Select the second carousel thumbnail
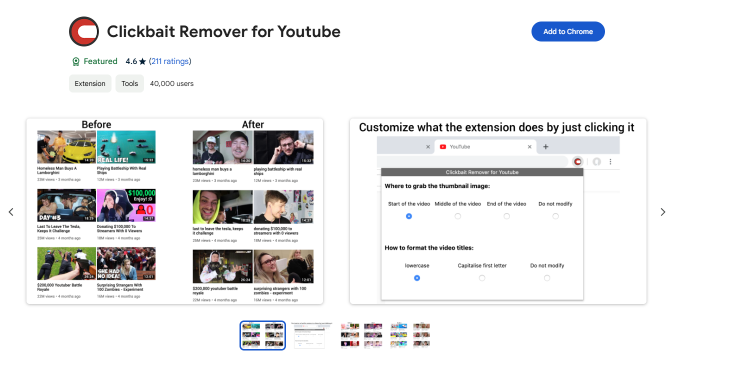Viewport: 735px width, 370px height. (x=311, y=335)
